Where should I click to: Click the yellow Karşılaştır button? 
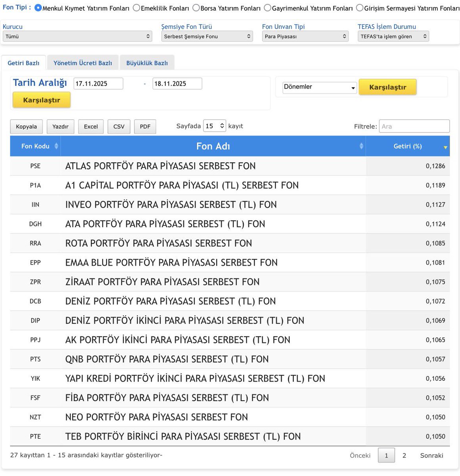tap(41, 100)
